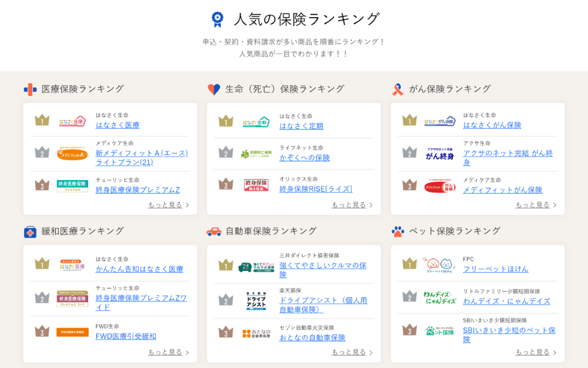Click the おとなの自動車保険 logo

(256, 334)
